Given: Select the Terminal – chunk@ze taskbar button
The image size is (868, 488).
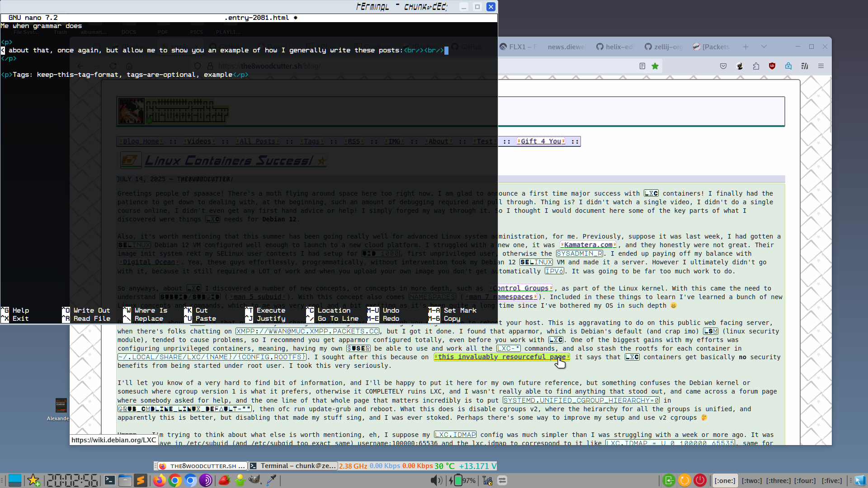Looking at the screenshot, I should pyautogui.click(x=293, y=466).
